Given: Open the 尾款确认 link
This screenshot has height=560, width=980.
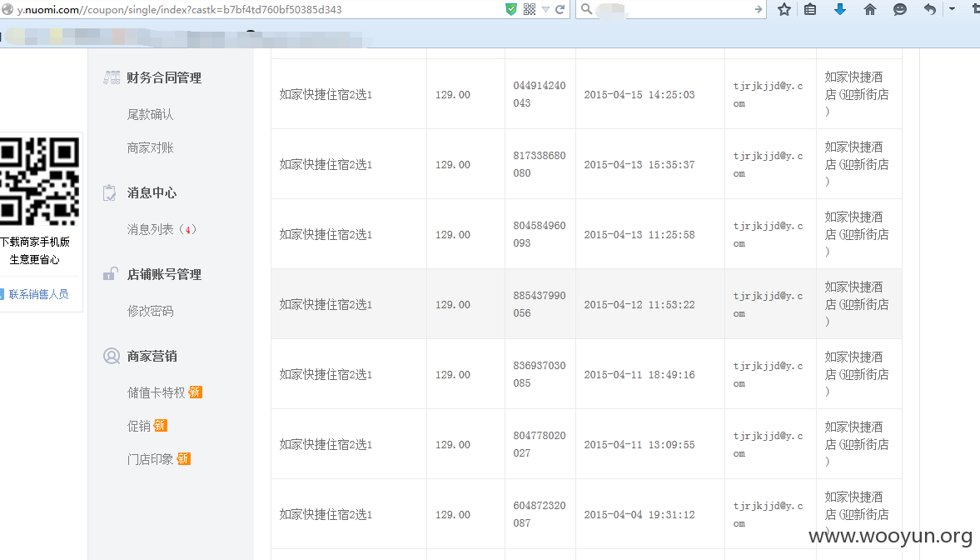Looking at the screenshot, I should [150, 114].
